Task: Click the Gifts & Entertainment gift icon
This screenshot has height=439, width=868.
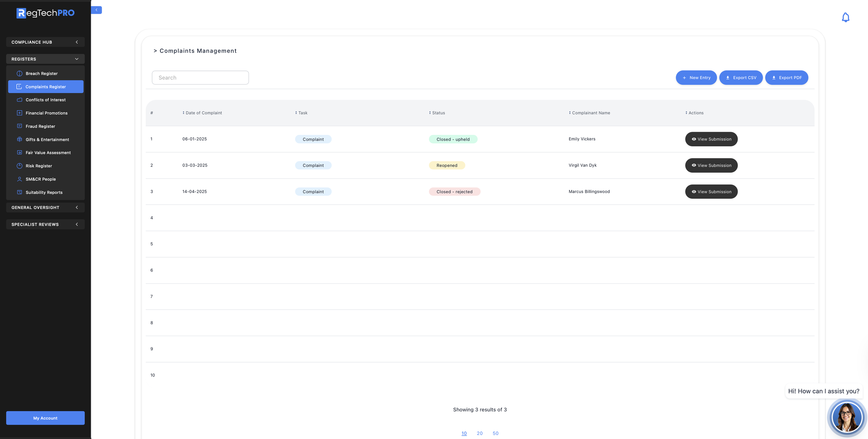Action: pos(19,139)
